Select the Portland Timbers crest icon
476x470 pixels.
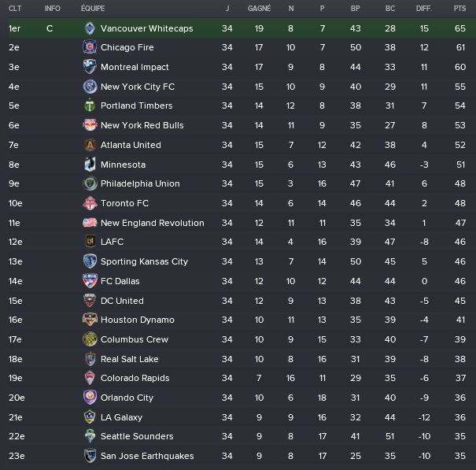click(x=90, y=105)
